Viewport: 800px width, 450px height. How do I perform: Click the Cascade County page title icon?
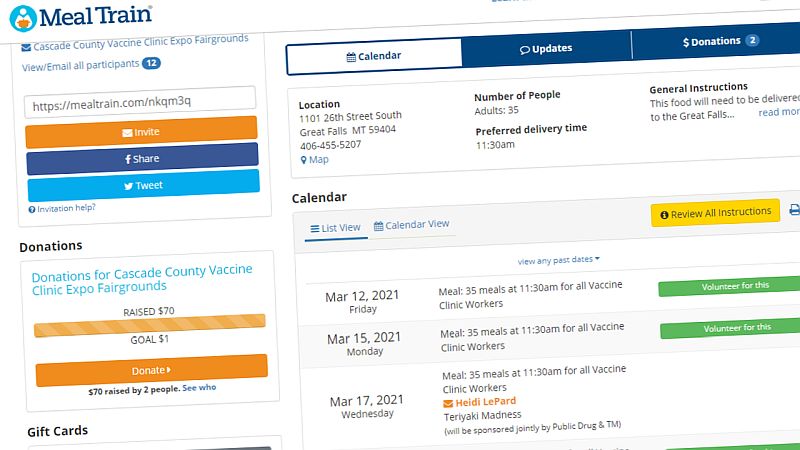point(26,46)
